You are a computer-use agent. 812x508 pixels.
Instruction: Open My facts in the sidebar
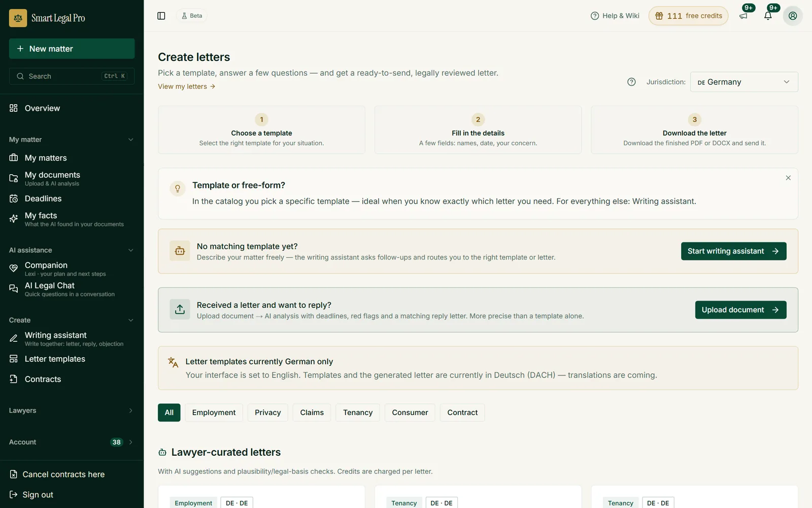coord(72,219)
